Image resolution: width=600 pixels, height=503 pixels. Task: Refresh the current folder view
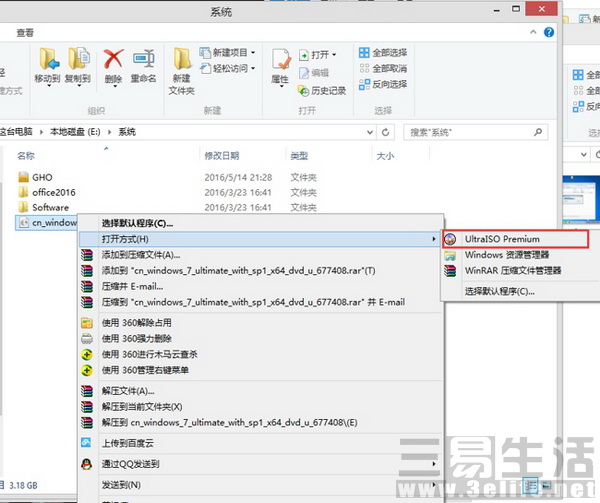[x=385, y=132]
